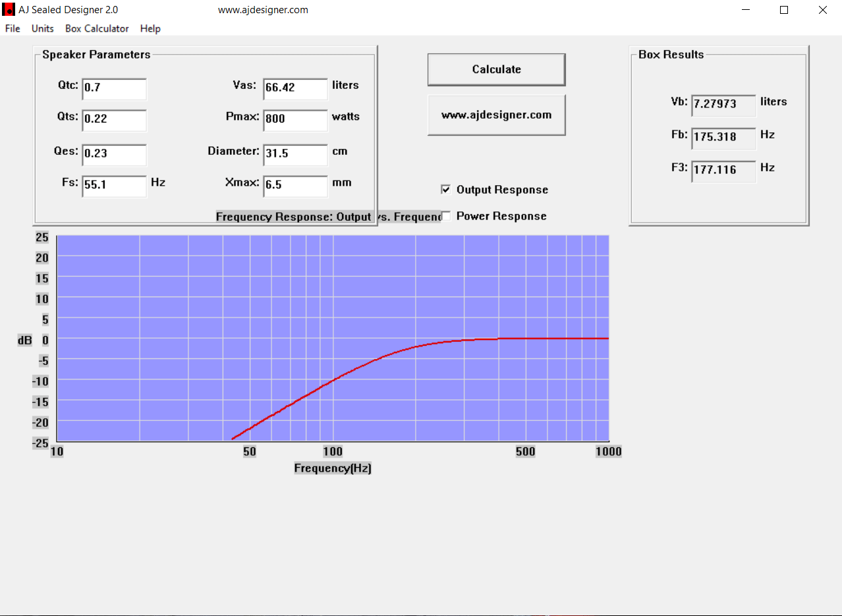The image size is (842, 616).
Task: Click the 'mm' unit label beside Xmax
Action: coord(342,182)
